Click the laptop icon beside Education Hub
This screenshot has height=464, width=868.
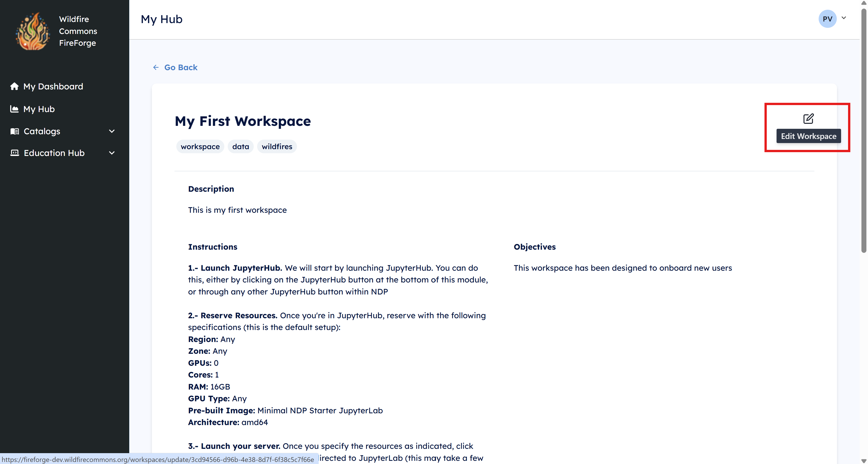click(14, 153)
